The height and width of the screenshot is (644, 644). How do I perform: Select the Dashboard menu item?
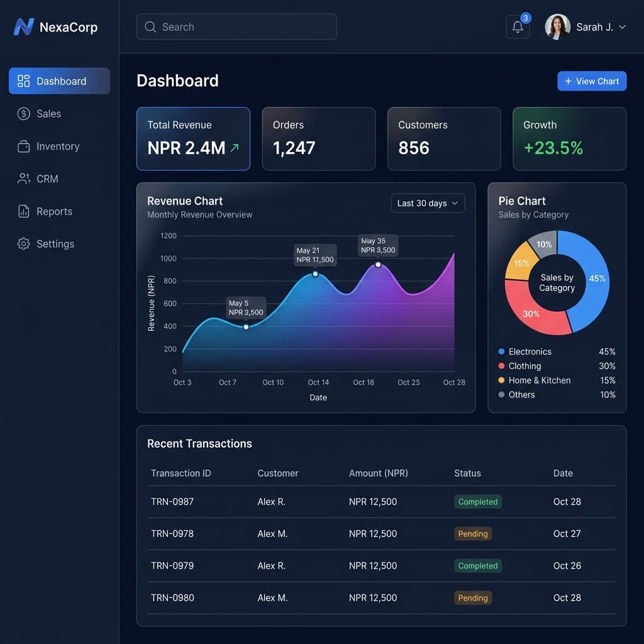pos(59,81)
